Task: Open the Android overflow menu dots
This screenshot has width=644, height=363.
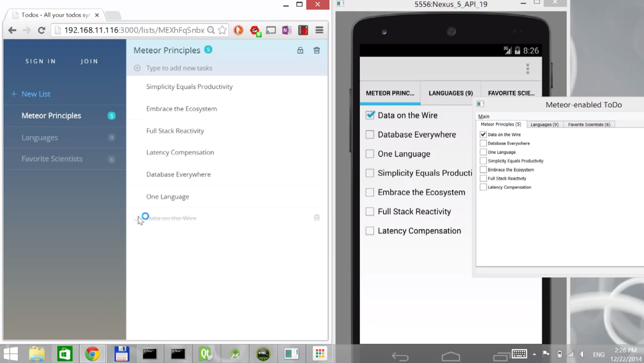Action: (528, 69)
